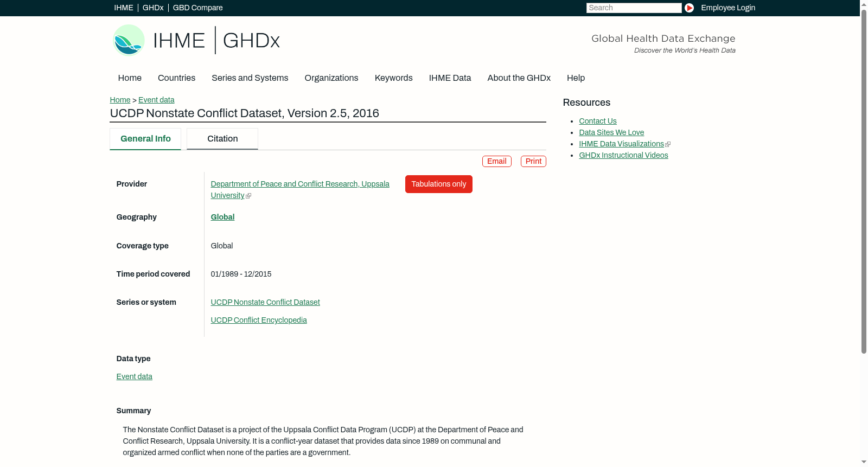This screenshot has width=868, height=467.
Task: Select the General Info tab
Action: click(145, 139)
